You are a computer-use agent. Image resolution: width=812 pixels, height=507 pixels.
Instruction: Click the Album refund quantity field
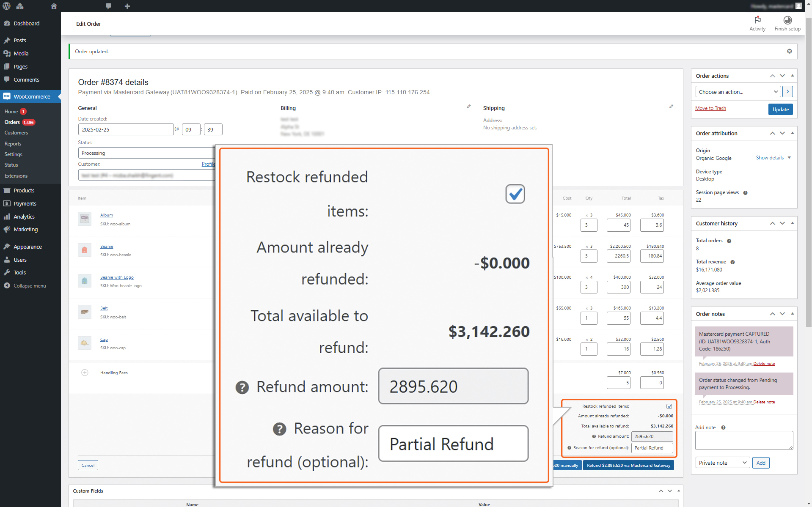(589, 225)
